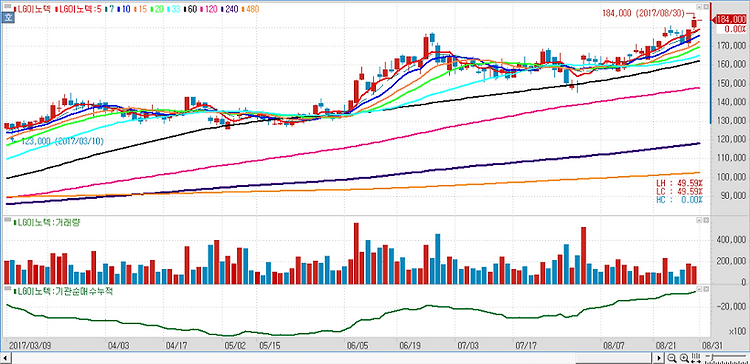Click the zoom in magnifier icon
Viewport: 750px width, 364px height.
click(684, 358)
